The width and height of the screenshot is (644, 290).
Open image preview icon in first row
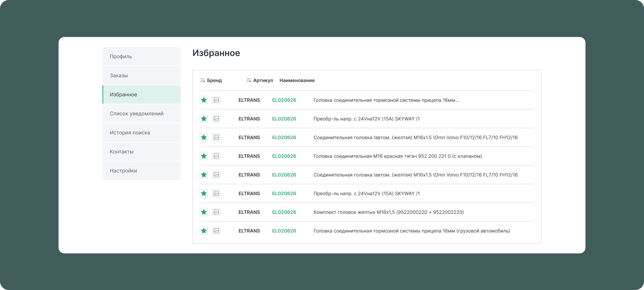(x=216, y=100)
